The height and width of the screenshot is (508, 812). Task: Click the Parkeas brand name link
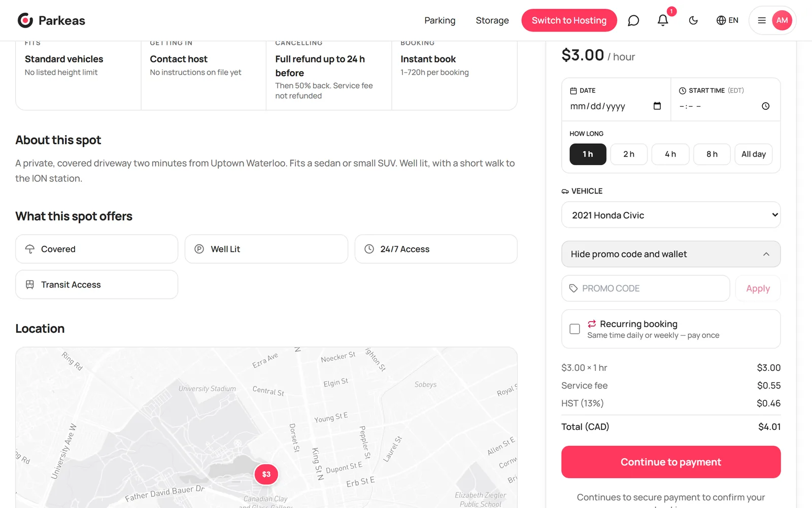(x=62, y=20)
